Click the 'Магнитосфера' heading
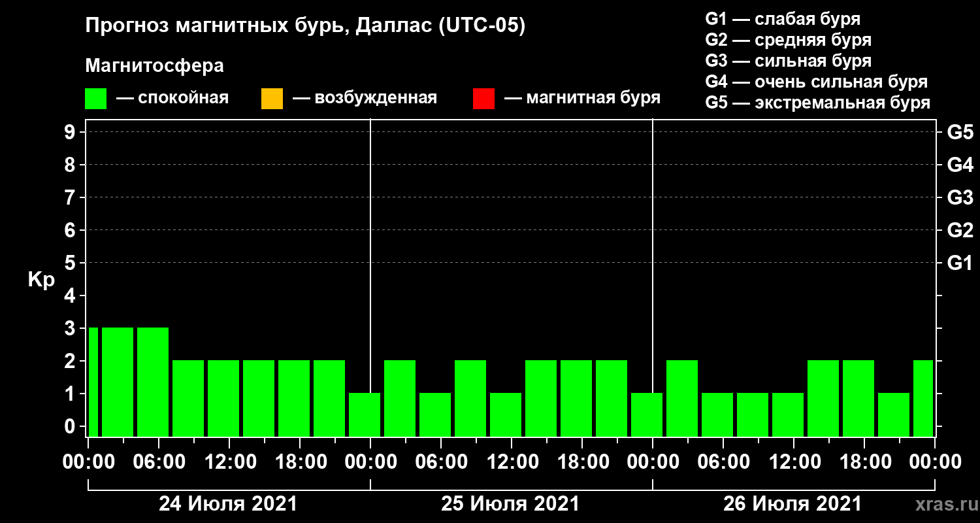The image size is (980, 523). [154, 66]
